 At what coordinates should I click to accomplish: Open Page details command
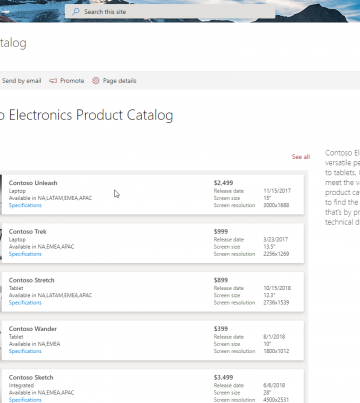point(114,81)
